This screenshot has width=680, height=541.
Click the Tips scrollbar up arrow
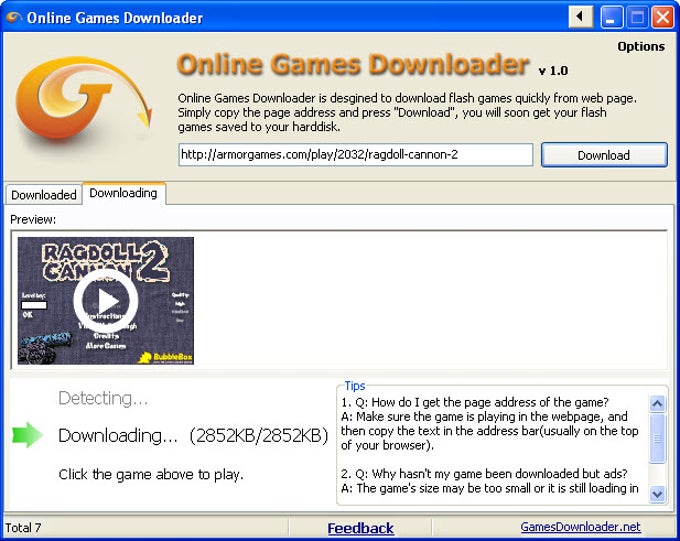pyautogui.click(x=657, y=404)
